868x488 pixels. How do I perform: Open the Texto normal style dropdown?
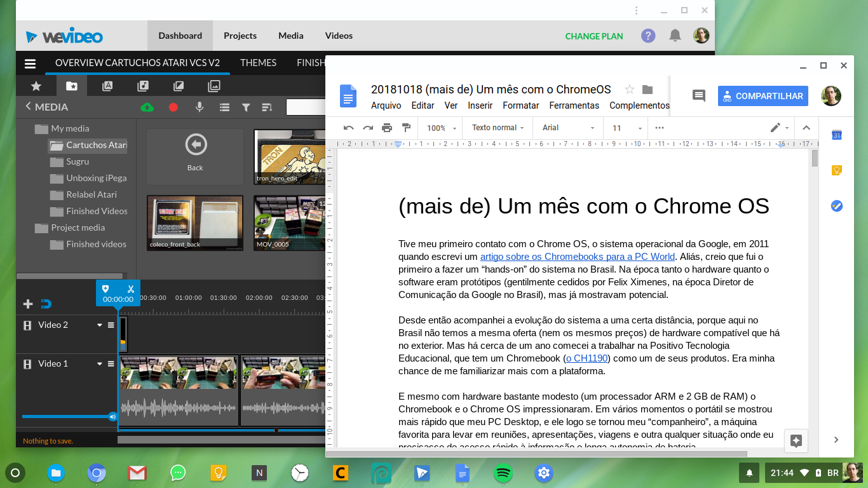pos(498,128)
